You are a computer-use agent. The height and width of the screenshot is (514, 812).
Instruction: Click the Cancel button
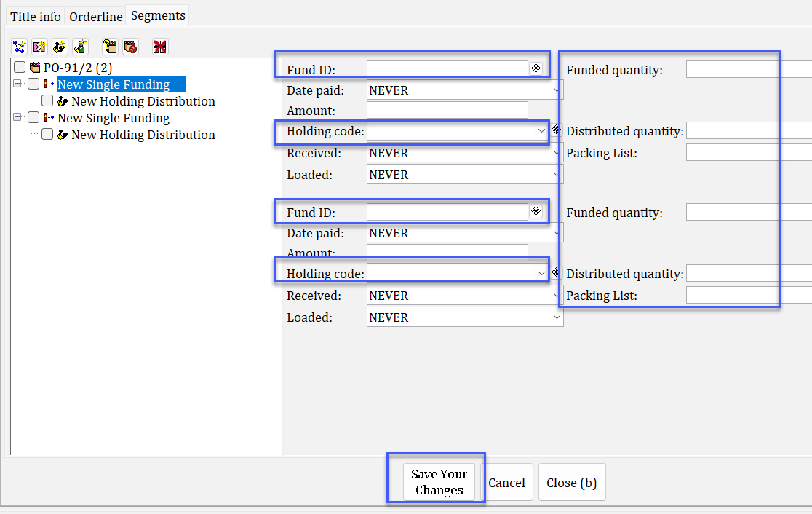(x=506, y=483)
